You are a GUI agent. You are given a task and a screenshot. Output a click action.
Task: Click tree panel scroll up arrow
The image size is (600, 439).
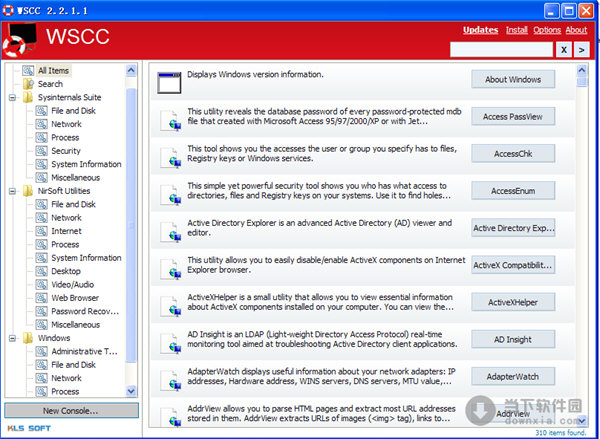[131, 70]
